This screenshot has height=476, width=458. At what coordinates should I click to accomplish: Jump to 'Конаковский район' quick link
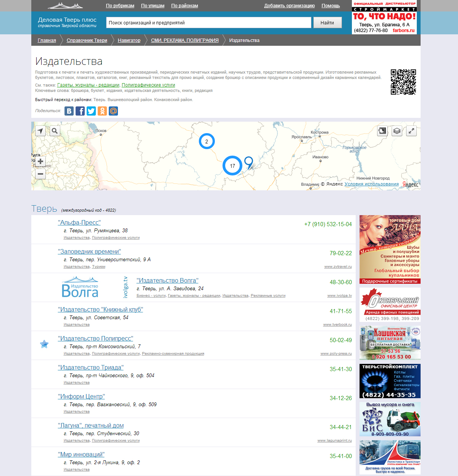(x=174, y=100)
